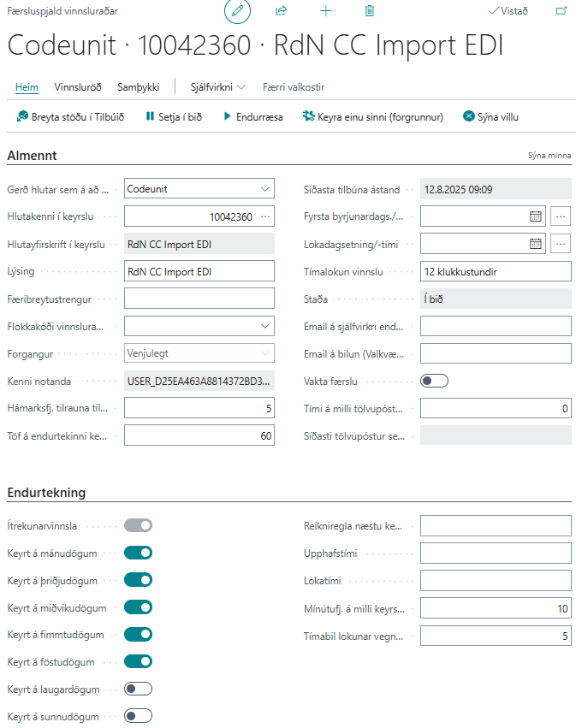This screenshot has width=576, height=728.
Task: Click Setja í bið button
Action: (173, 116)
